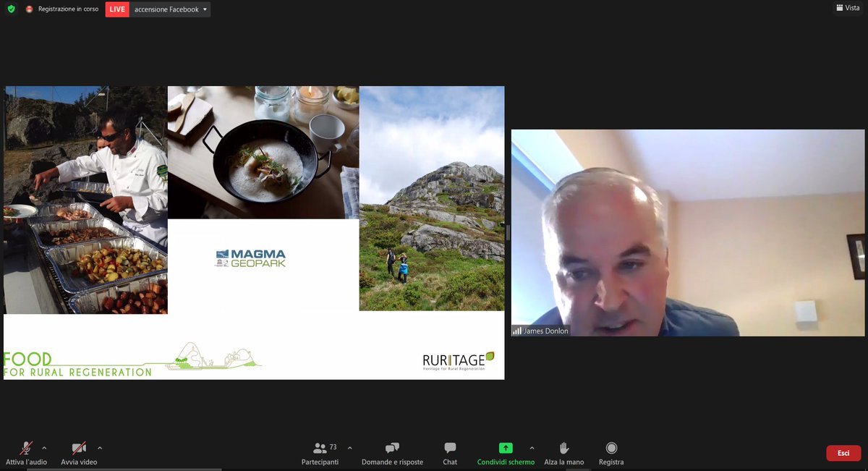Start camera with Avvia video button

click(x=79, y=454)
